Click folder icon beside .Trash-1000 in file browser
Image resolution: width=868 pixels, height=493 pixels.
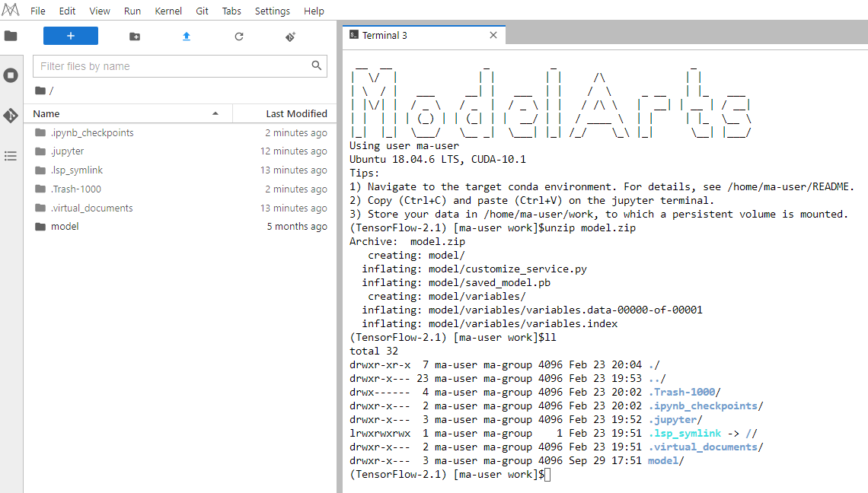tap(40, 189)
